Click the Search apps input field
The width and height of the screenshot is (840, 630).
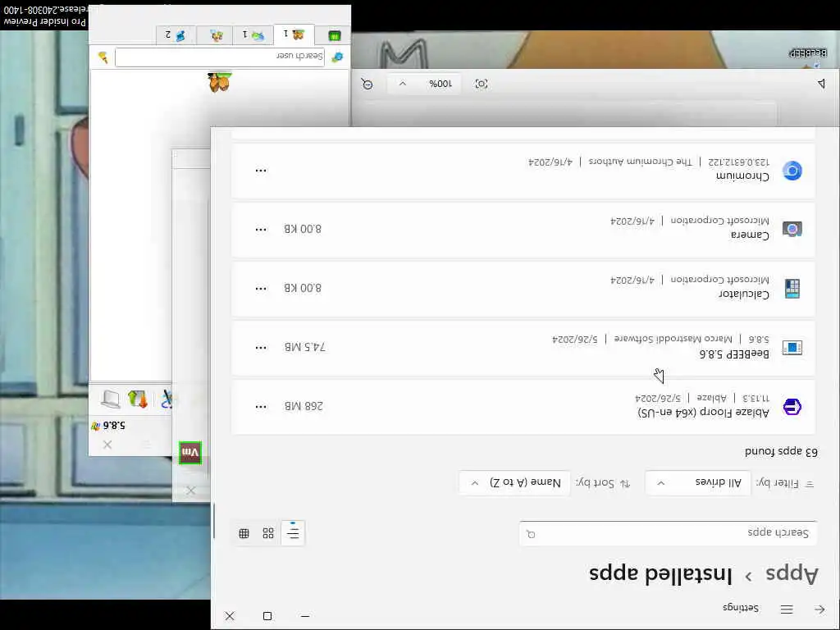668,533
